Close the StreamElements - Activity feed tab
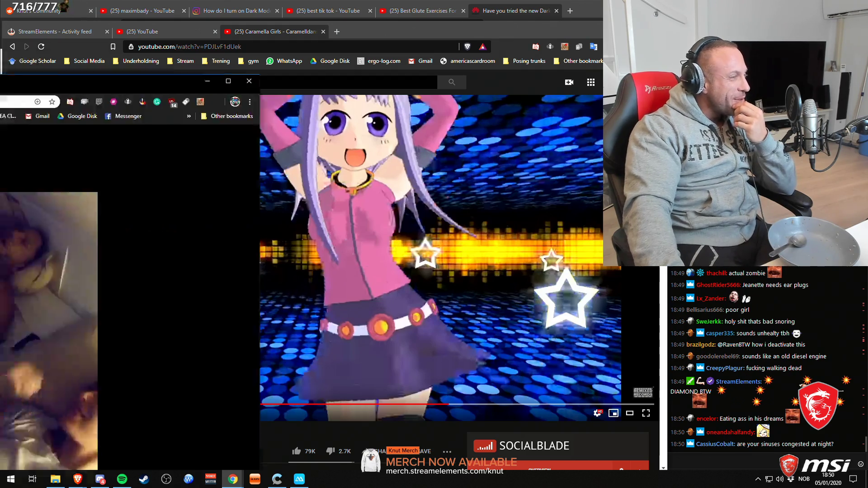 (x=107, y=31)
